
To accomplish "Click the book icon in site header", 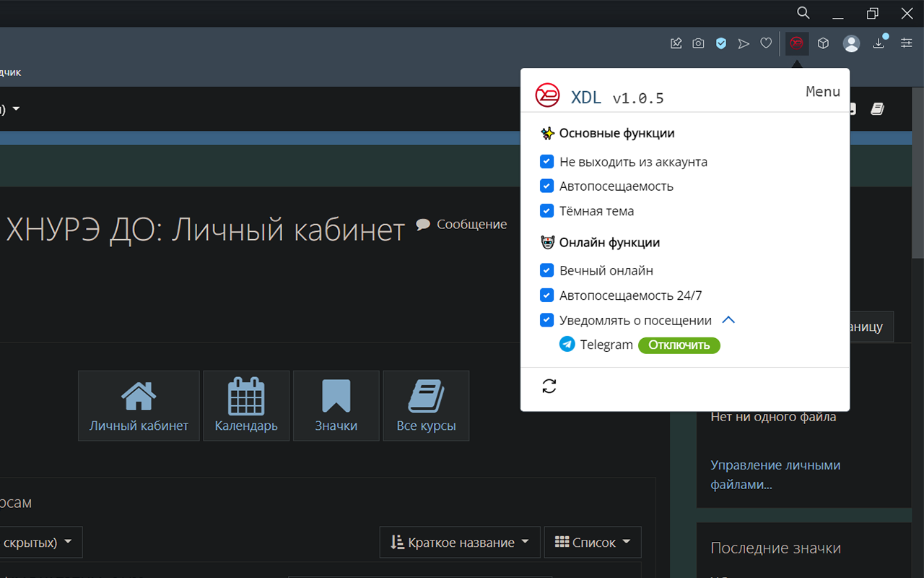I will point(877,109).
